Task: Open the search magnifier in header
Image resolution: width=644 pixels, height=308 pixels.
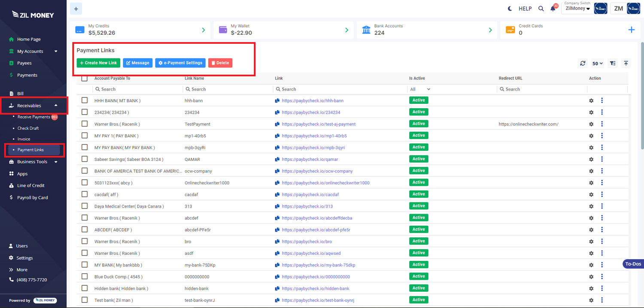Action: [x=541, y=9]
